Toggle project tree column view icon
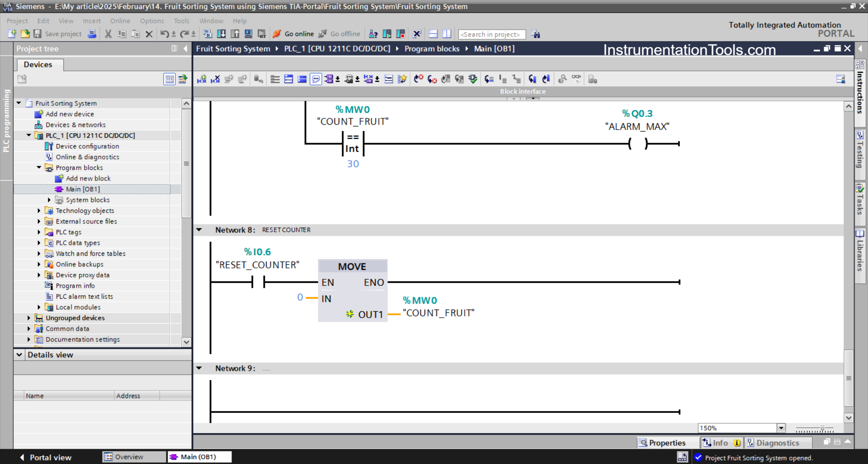 pos(175,48)
